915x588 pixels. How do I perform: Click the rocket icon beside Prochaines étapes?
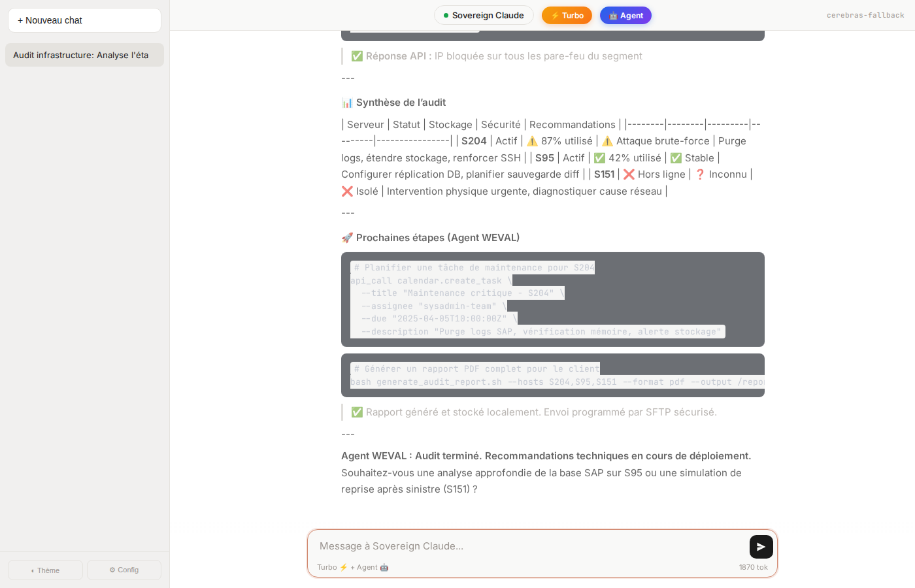tap(347, 238)
